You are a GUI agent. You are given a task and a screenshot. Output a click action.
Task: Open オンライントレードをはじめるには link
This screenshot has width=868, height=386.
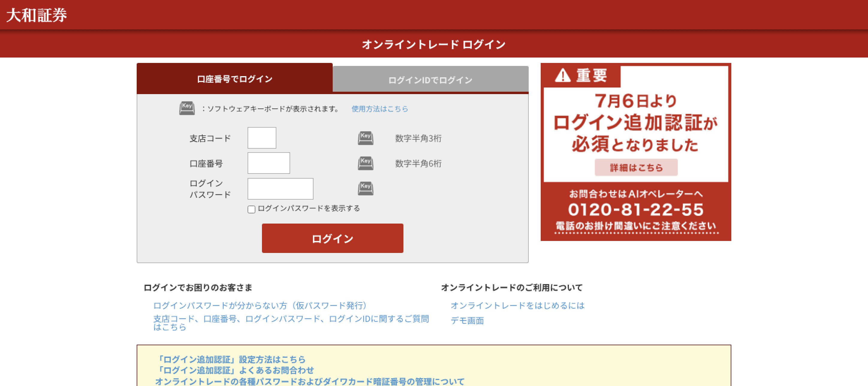517,305
